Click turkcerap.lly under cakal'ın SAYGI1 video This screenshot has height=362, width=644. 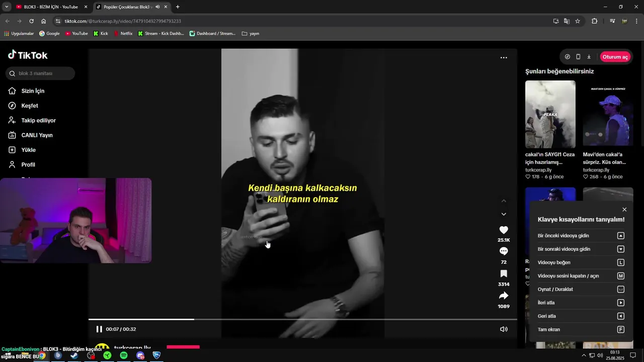[x=538, y=170]
